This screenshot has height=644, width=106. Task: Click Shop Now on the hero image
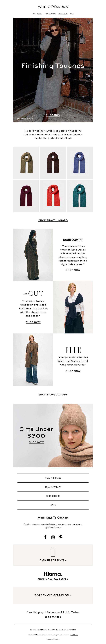(x=53, y=115)
